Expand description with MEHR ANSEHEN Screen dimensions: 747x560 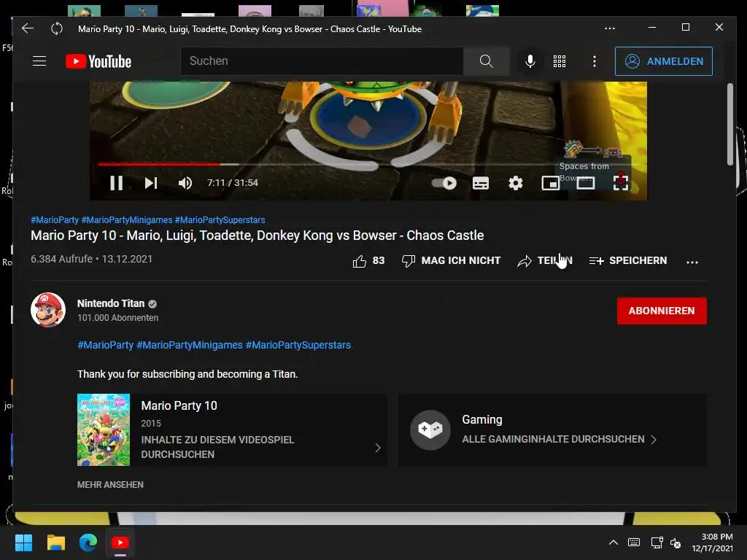(x=110, y=484)
